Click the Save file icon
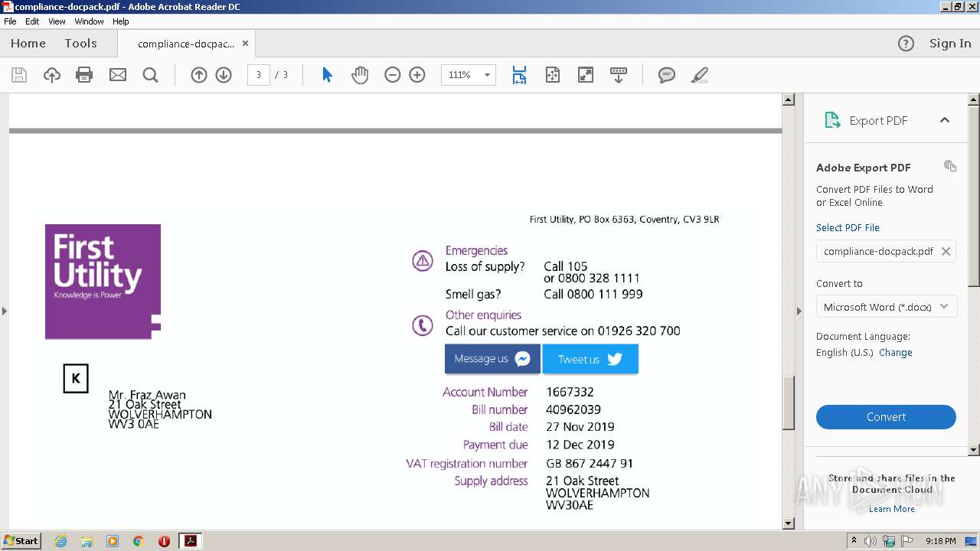The height and width of the screenshot is (551, 980). click(x=19, y=75)
